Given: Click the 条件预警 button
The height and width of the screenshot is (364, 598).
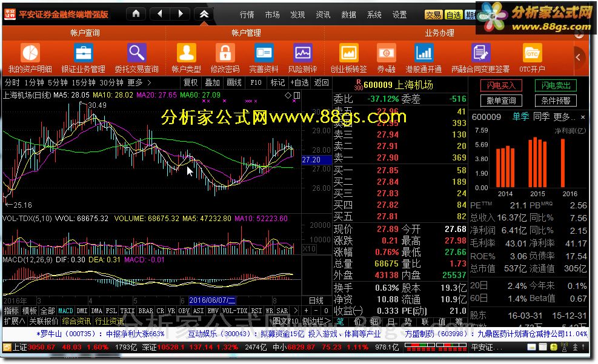Looking at the screenshot, I should 556,101.
